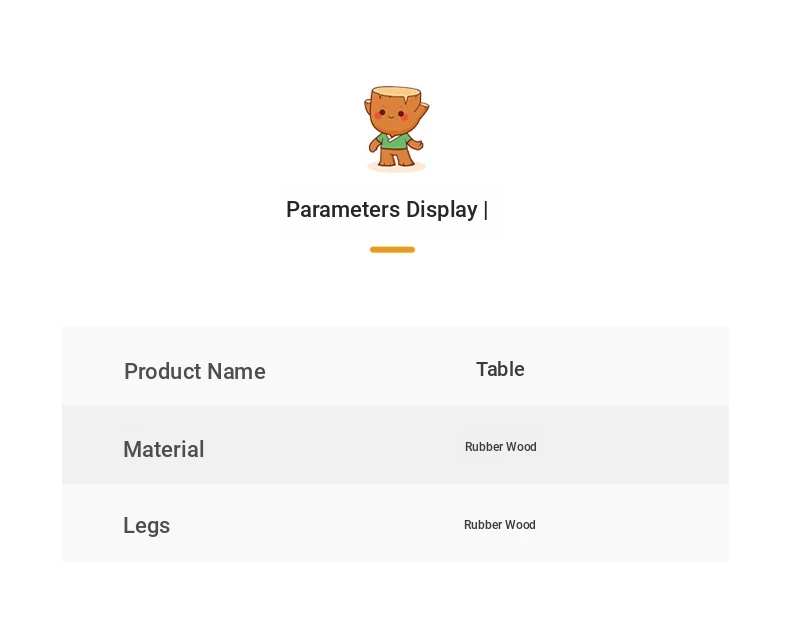Click the vertical bar after Parameters Display
Screen dimensions: 790x630
tap(486, 210)
